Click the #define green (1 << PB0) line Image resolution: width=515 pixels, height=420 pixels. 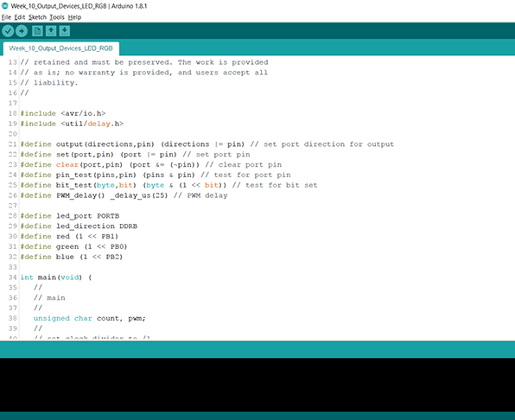(73, 246)
